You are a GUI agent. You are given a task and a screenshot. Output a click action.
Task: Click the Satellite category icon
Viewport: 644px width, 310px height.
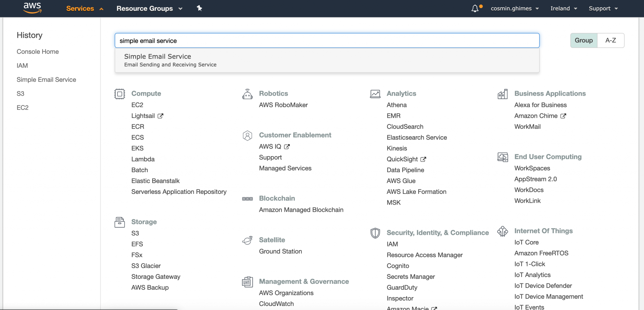pyautogui.click(x=248, y=240)
